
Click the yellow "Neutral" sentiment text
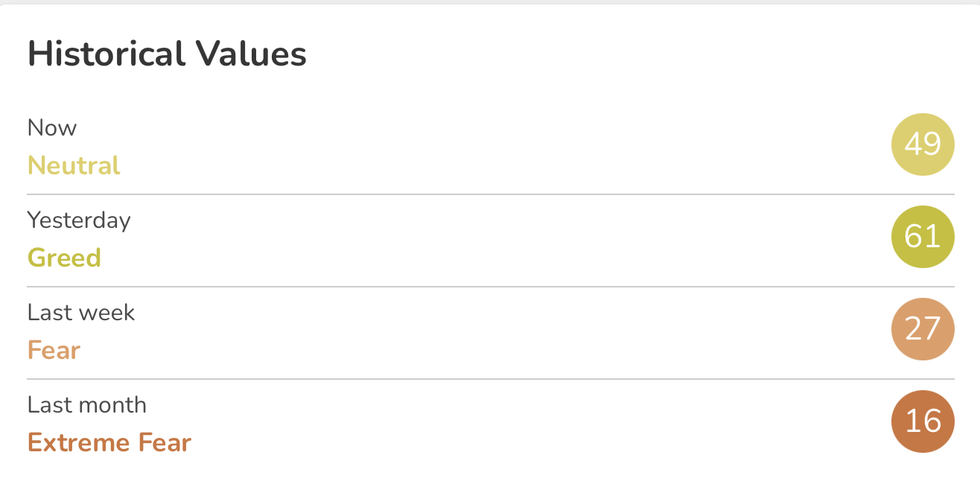click(x=74, y=165)
